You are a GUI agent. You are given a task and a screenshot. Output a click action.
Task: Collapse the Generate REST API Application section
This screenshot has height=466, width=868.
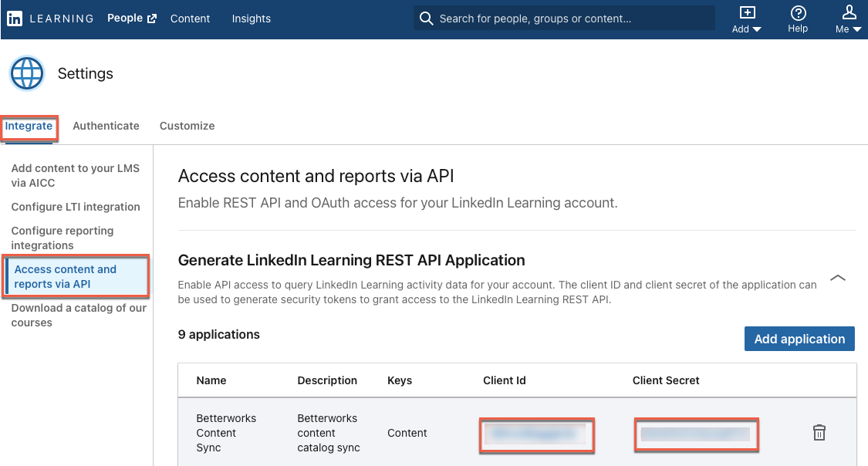click(x=838, y=278)
